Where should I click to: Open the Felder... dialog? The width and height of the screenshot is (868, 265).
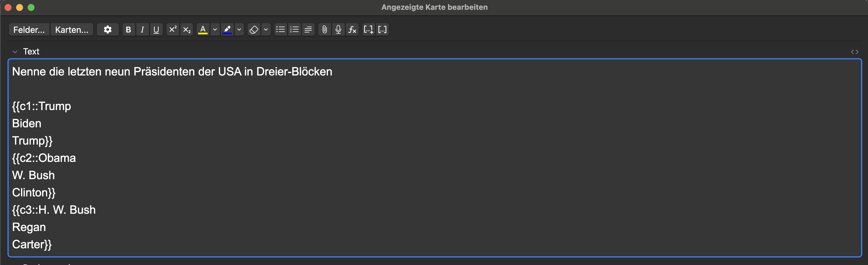click(29, 30)
